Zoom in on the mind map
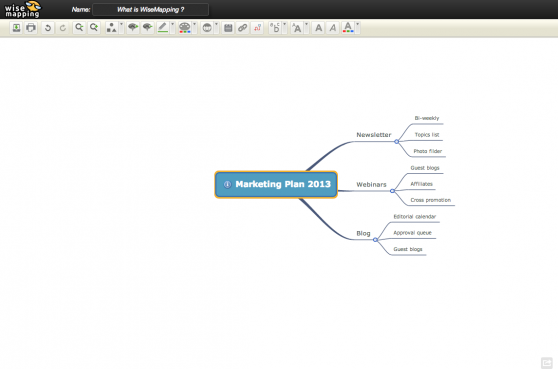 [94, 28]
